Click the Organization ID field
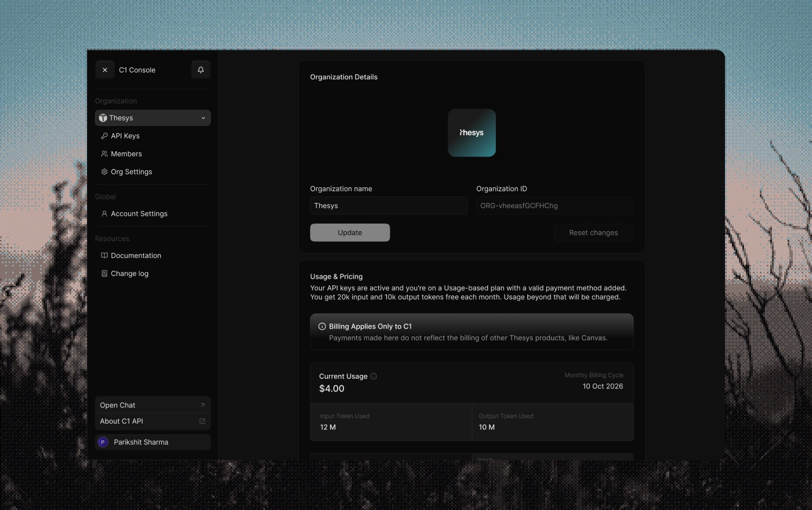This screenshot has height=510, width=812. pyautogui.click(x=555, y=206)
